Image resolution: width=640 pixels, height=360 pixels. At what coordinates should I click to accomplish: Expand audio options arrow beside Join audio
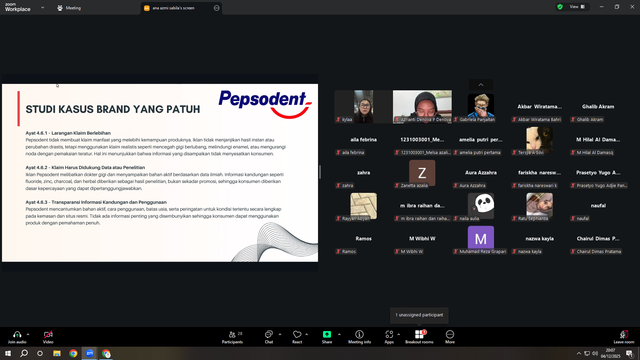click(x=28, y=334)
